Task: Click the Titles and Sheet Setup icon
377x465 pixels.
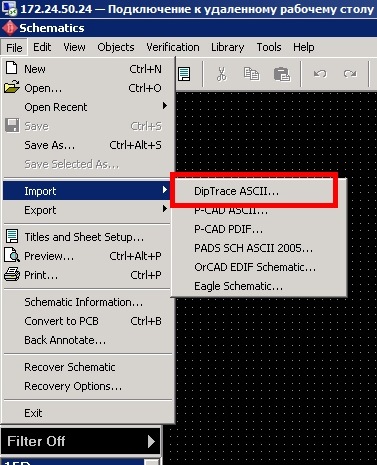Action: 12,236
